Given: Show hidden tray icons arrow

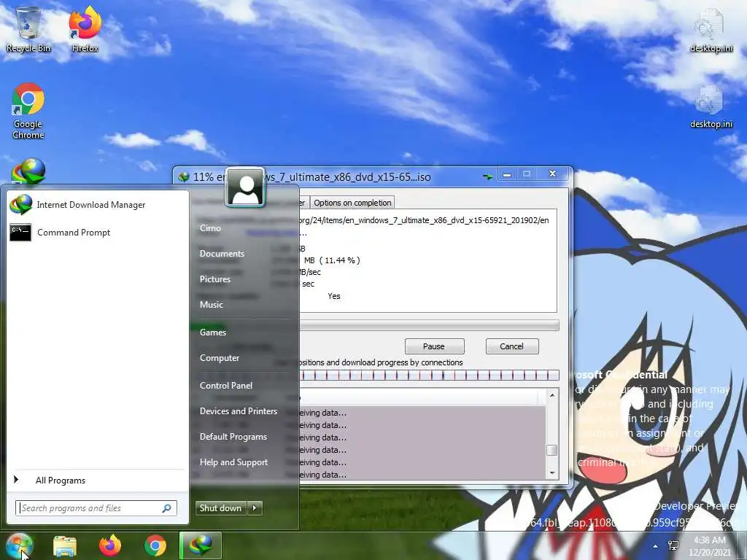Looking at the screenshot, I should (x=656, y=546).
